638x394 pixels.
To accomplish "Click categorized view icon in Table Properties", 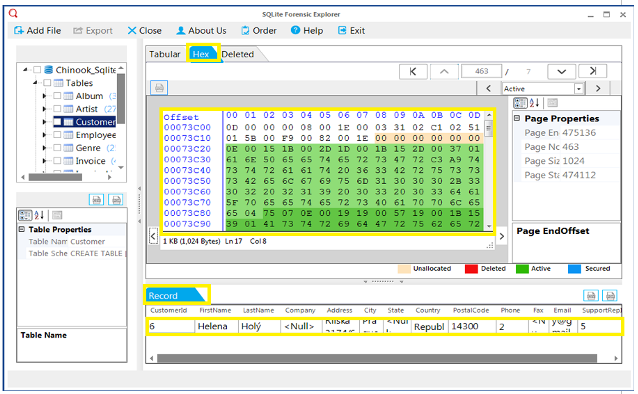I will click(25, 215).
